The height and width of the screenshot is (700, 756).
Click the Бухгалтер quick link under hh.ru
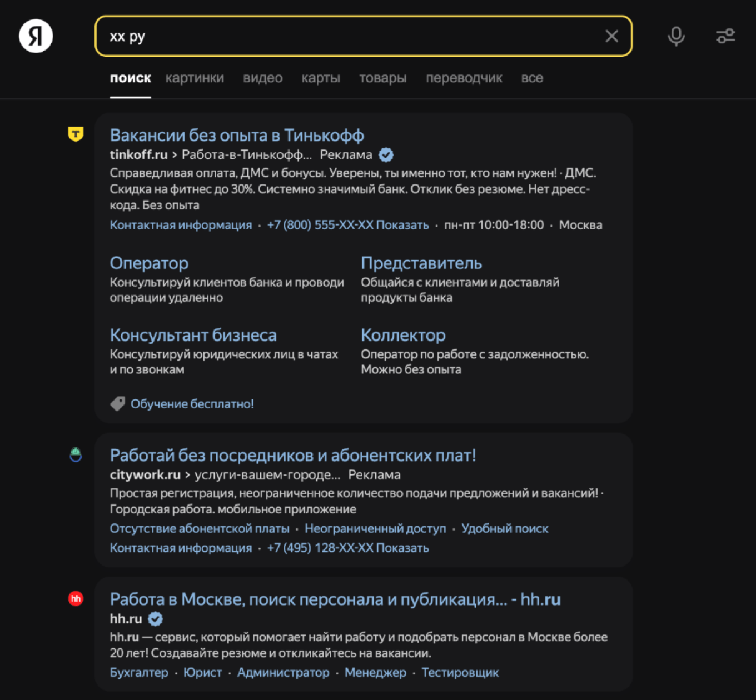click(139, 673)
